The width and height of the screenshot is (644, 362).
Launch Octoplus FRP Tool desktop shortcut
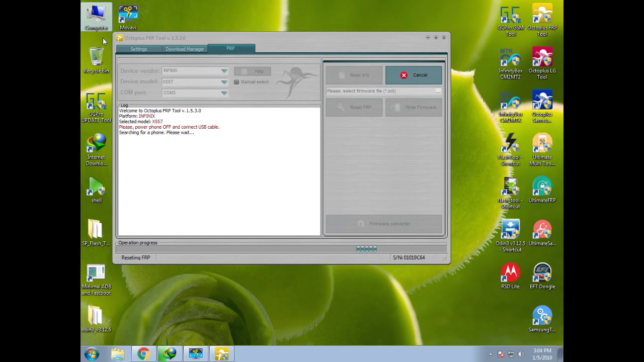pyautogui.click(x=542, y=20)
